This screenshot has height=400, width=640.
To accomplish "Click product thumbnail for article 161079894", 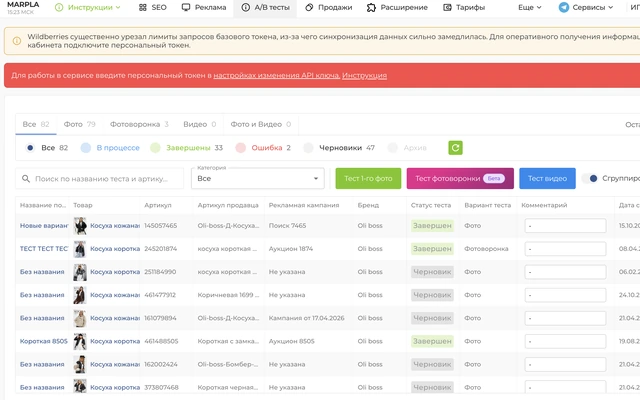I will 80,318.
